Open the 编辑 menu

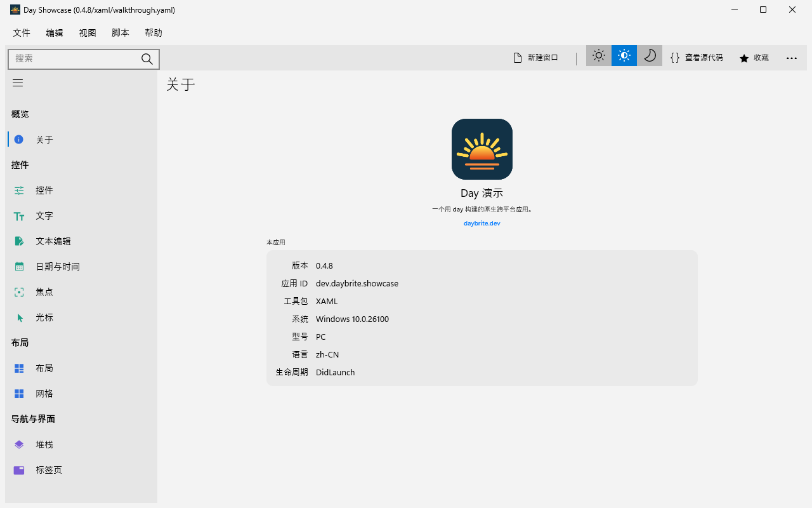click(55, 33)
